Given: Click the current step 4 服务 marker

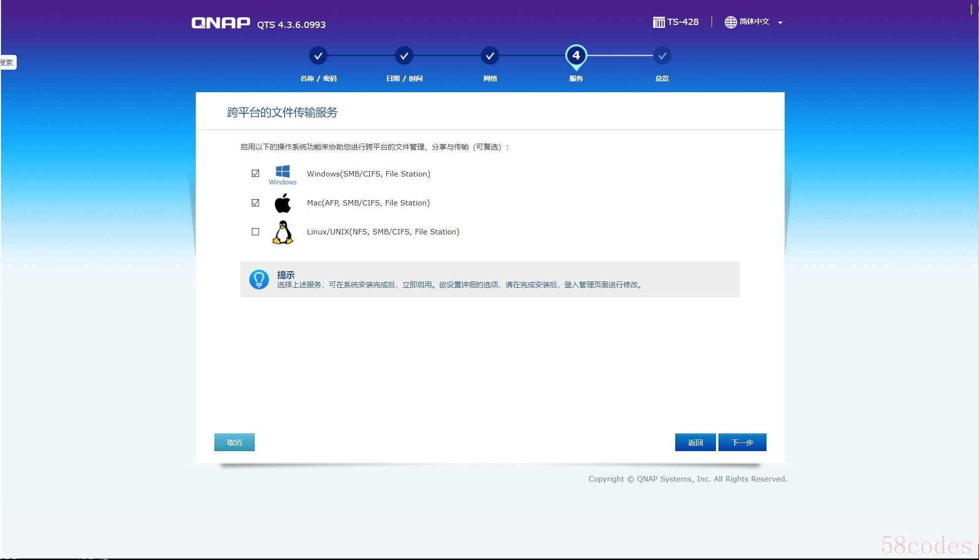Looking at the screenshot, I should pos(576,56).
